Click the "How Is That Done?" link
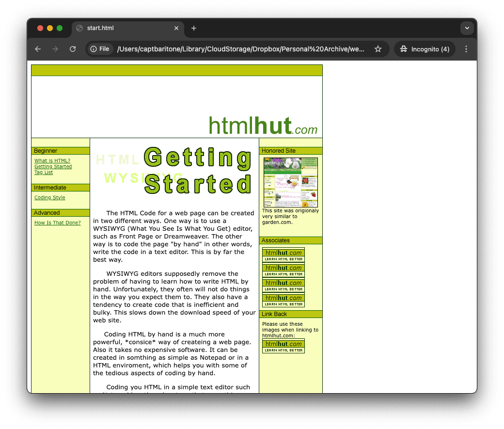 (57, 222)
